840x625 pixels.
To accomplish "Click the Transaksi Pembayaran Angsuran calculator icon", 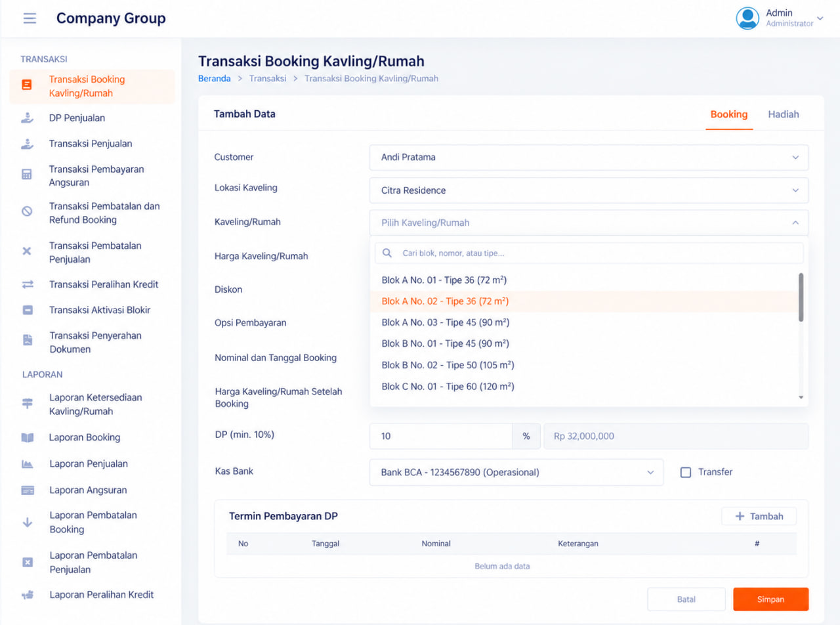I will click(x=27, y=175).
